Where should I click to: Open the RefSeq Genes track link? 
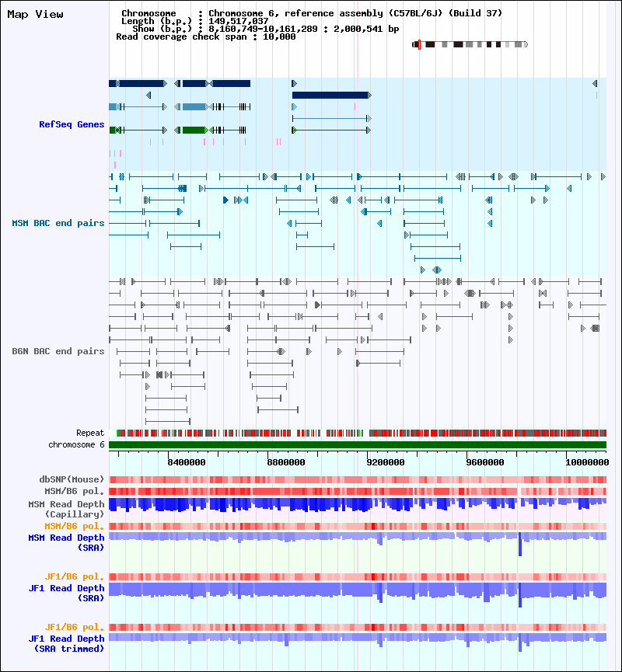tap(72, 124)
